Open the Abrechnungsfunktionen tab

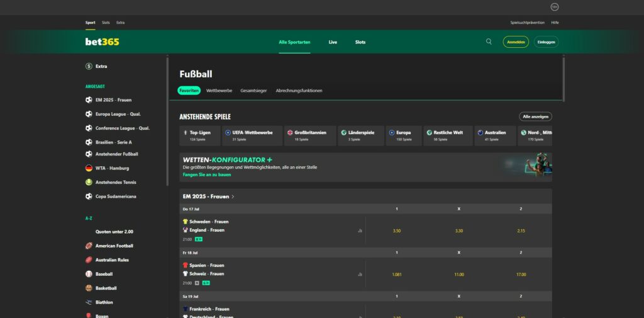[x=299, y=91]
